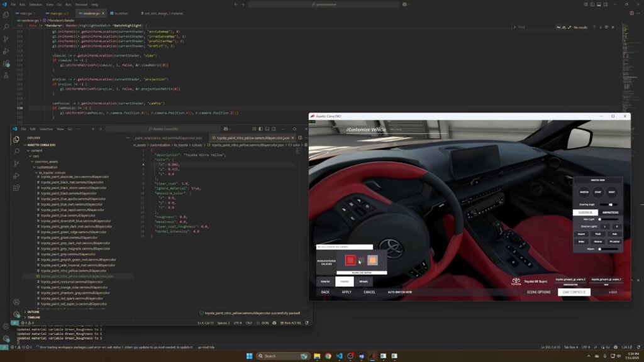Switch to the Wheels customization tab
Viewport: 644px width, 362px height.
pyautogui.click(x=364, y=282)
